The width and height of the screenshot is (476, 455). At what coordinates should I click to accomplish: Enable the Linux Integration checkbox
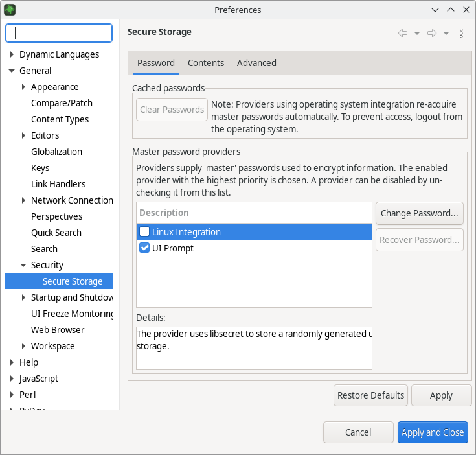point(144,232)
